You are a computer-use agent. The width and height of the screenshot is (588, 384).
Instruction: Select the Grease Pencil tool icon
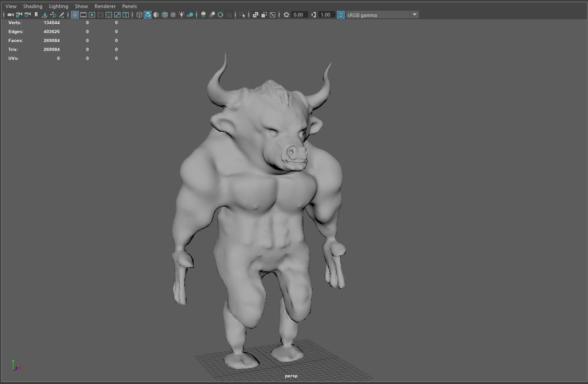62,15
